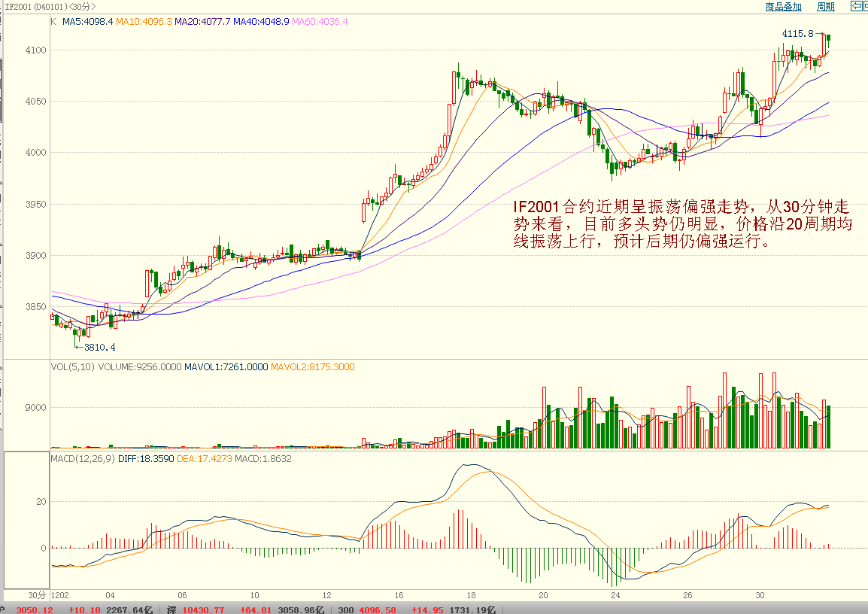Click the back arrow icon at top right
This screenshot has width=868, height=614.
tap(858, 6)
